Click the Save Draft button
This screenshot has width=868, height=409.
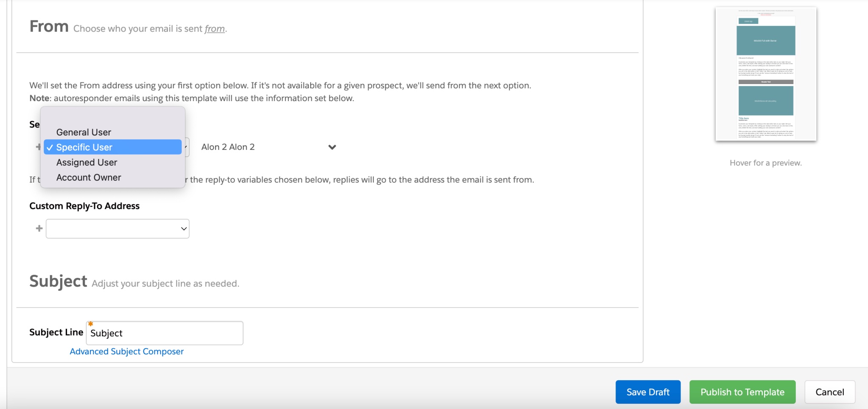(x=648, y=392)
